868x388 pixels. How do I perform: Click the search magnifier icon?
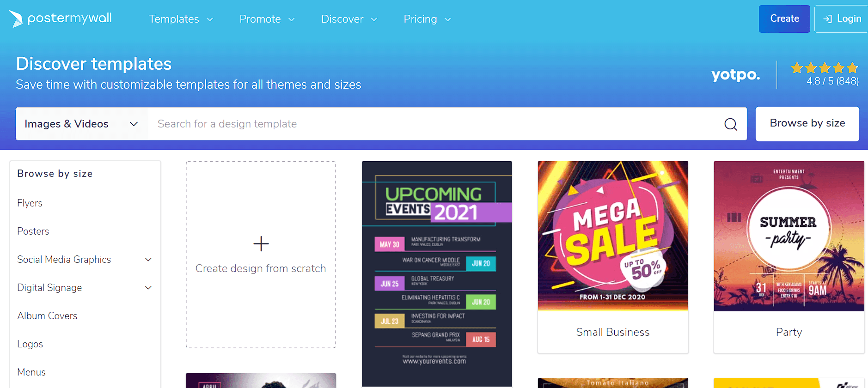pos(730,124)
